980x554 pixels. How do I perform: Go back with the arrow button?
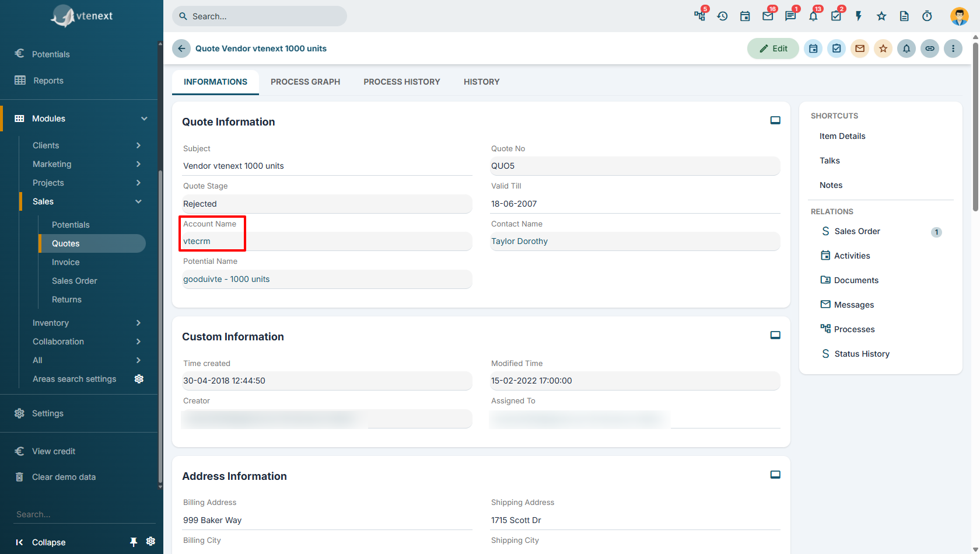pos(181,48)
